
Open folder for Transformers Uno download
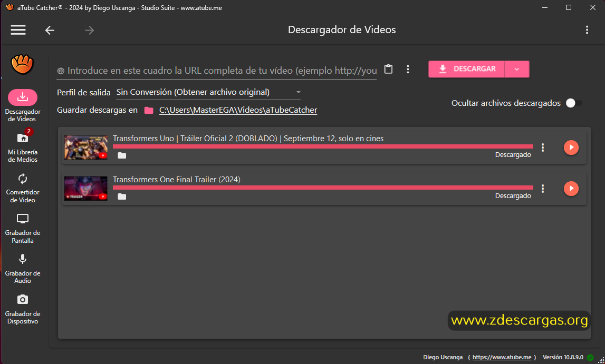tap(122, 155)
